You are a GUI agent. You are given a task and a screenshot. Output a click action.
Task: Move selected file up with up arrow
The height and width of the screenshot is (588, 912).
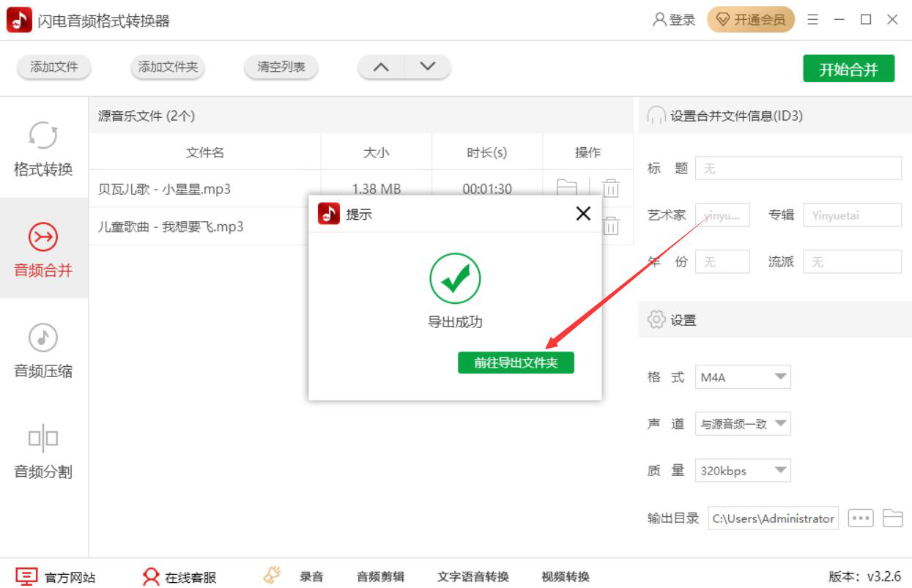point(381,67)
